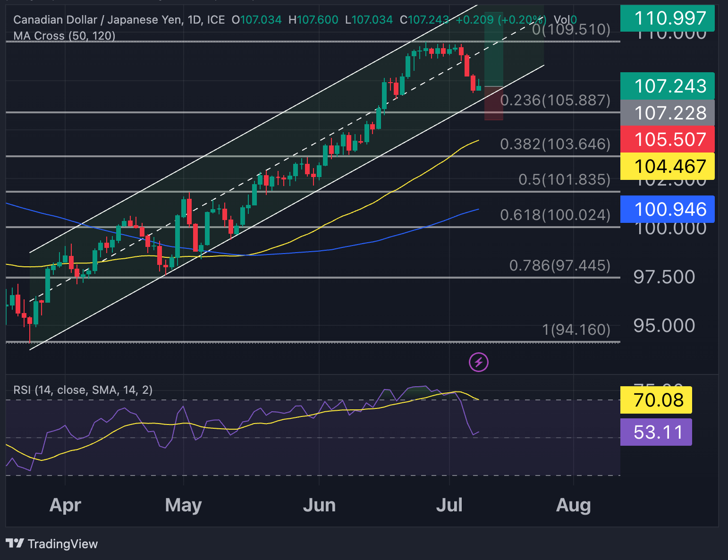The image size is (728, 560).
Task: Click the yellow 104.467 MA price label
Action: [x=667, y=166]
